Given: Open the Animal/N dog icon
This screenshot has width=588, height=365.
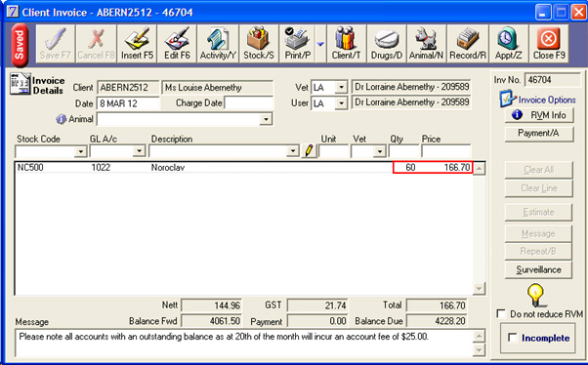Looking at the screenshot, I should click(x=427, y=44).
